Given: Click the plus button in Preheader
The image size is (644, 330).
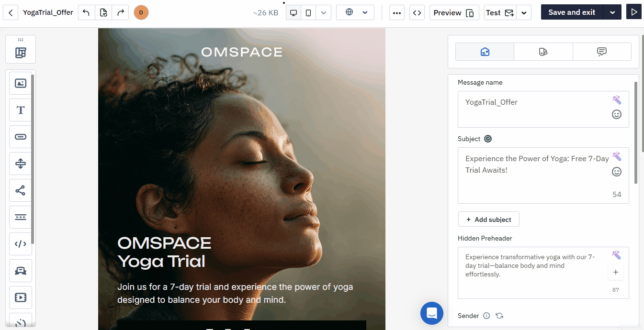Looking at the screenshot, I should 616,272.
